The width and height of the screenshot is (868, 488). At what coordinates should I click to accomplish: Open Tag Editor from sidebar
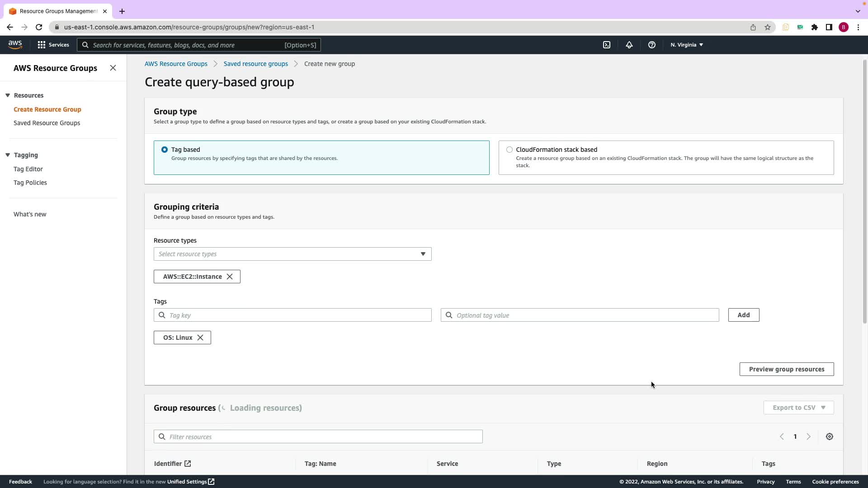point(28,169)
